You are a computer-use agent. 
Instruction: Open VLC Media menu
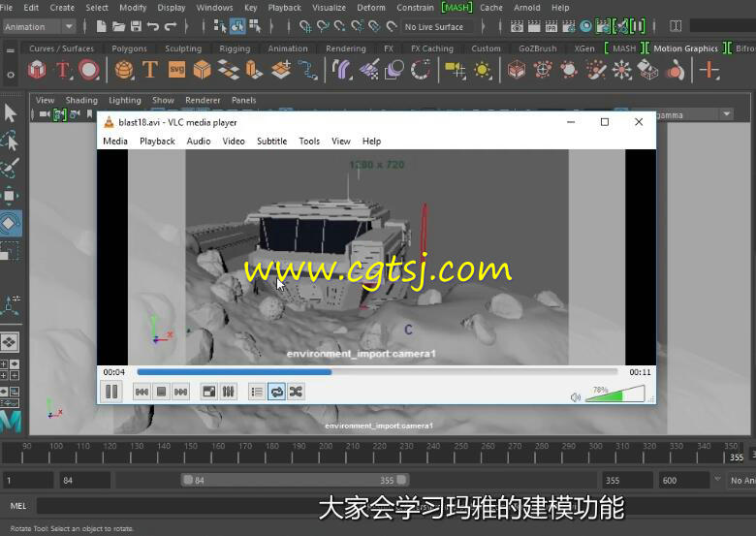(115, 142)
